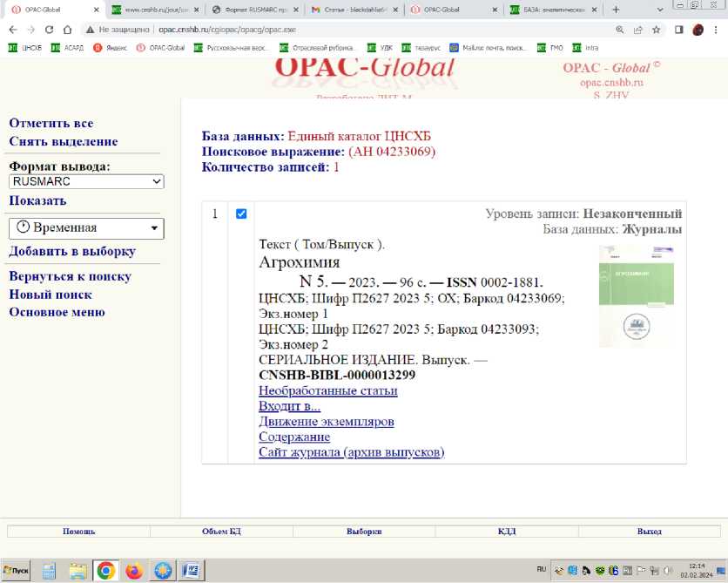Bookmark this page with the star icon
This screenshot has height=583, width=728.
tap(656, 29)
